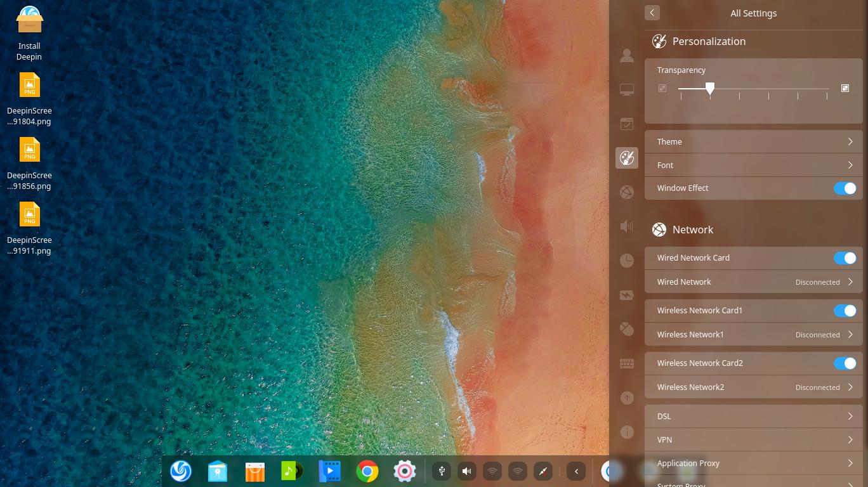Turn off Wired Network Card
This screenshot has width=868, height=487.
pos(845,258)
